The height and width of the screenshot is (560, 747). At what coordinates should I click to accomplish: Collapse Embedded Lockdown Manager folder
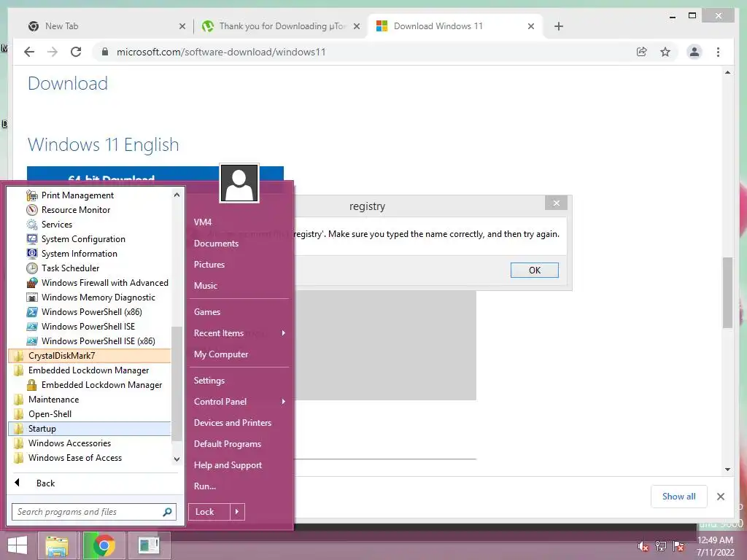(x=90, y=370)
